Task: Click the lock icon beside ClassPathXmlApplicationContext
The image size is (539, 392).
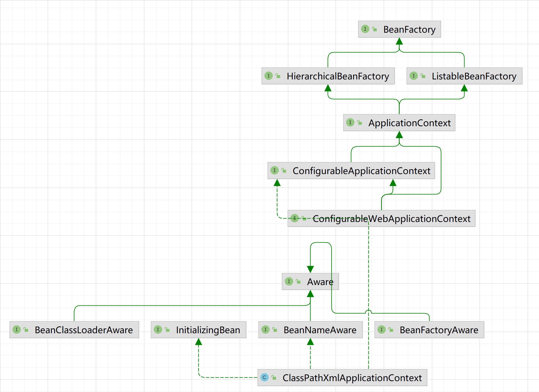Action: click(x=274, y=377)
